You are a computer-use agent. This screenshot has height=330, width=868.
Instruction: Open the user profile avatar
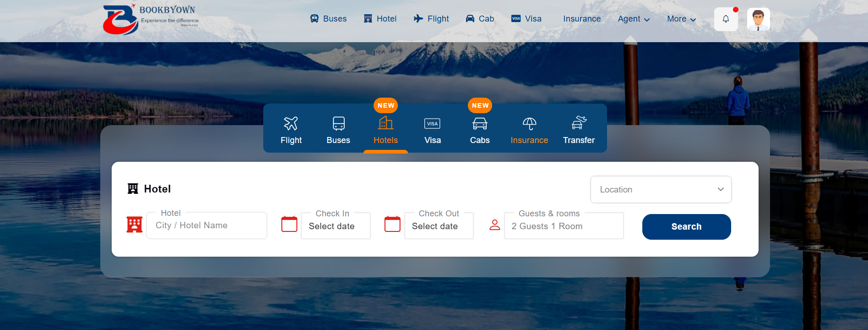[758, 19]
